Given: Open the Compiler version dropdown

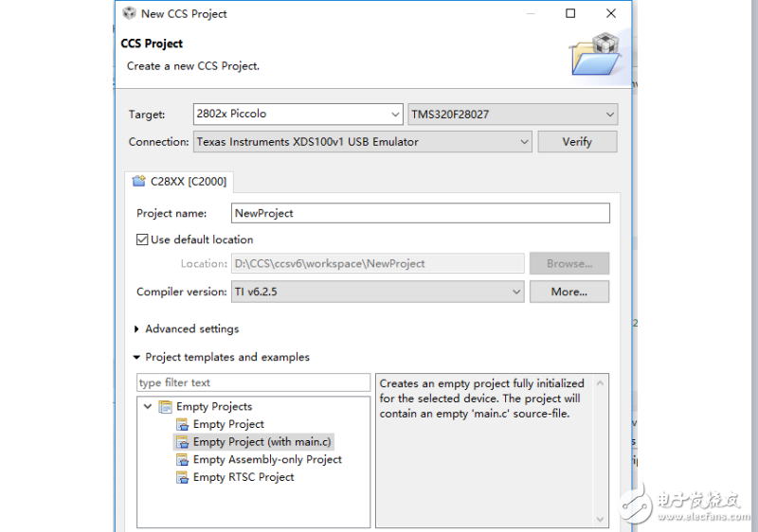Looking at the screenshot, I should click(516, 292).
